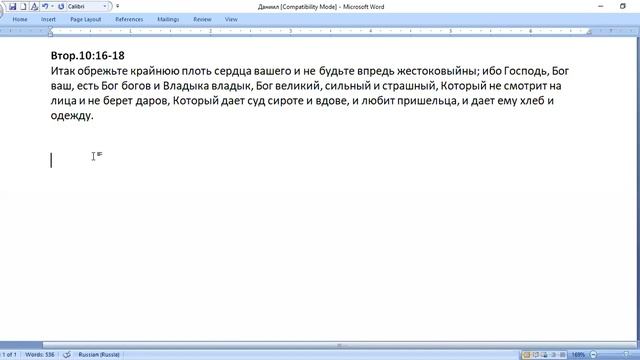Open the Mailings ribbon tab
The image size is (640, 360).
click(168, 19)
